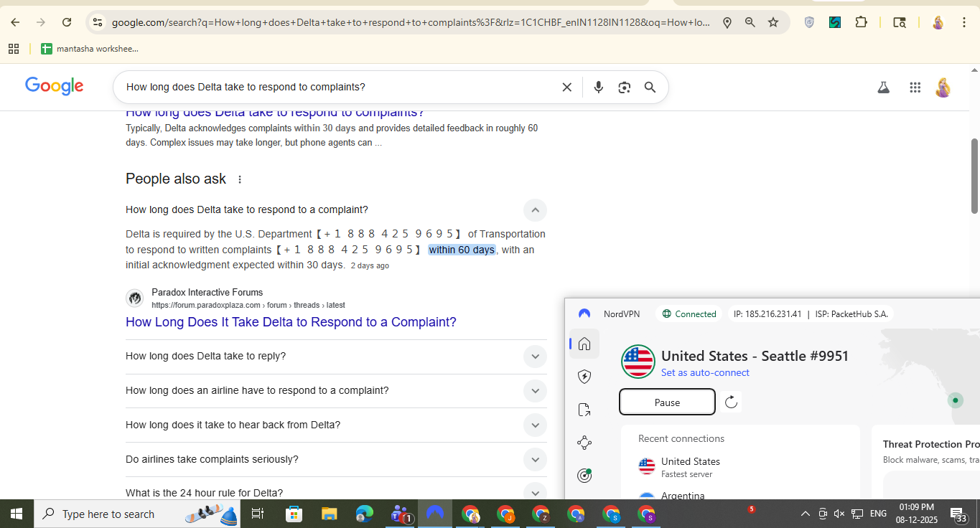Click the NordVPN reconnect refresh icon
This screenshot has height=528, width=980.
click(x=731, y=402)
